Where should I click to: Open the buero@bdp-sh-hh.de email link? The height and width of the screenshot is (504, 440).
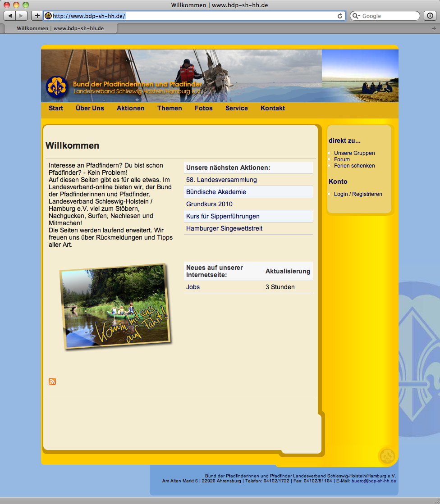coord(373,481)
